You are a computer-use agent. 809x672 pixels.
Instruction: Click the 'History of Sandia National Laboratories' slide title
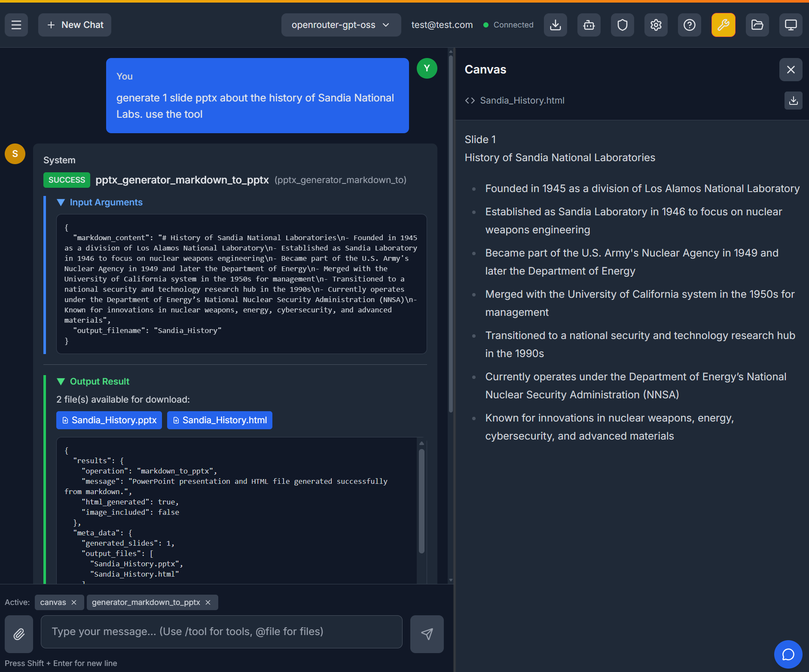click(x=560, y=158)
